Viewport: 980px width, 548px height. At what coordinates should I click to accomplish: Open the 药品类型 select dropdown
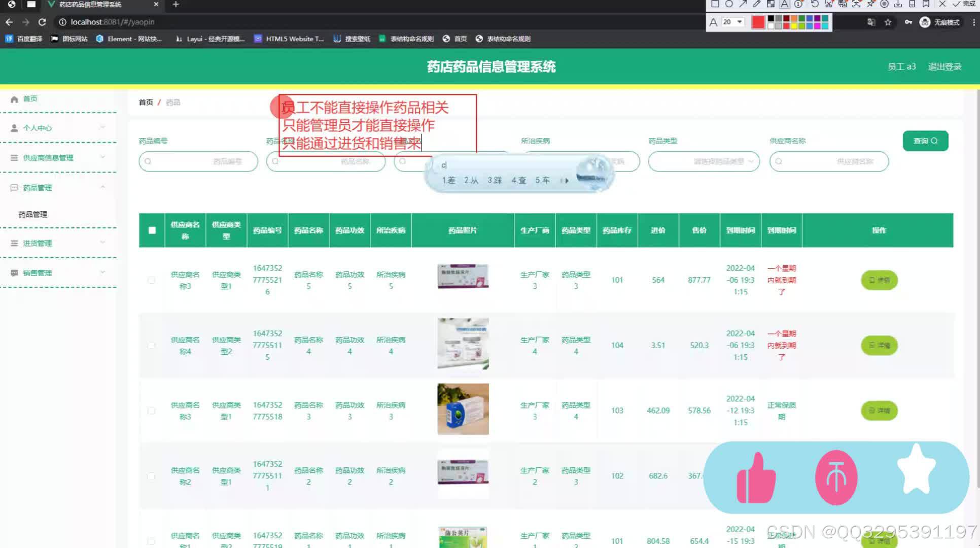click(x=704, y=161)
